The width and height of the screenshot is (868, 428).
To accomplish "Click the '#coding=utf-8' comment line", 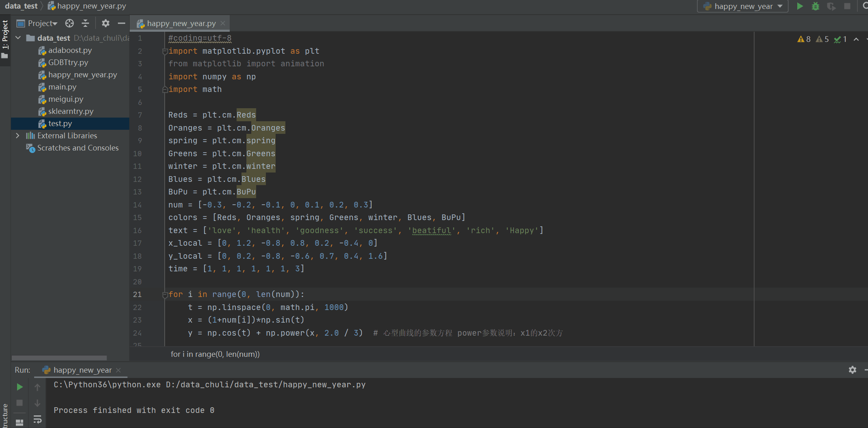I will point(200,38).
